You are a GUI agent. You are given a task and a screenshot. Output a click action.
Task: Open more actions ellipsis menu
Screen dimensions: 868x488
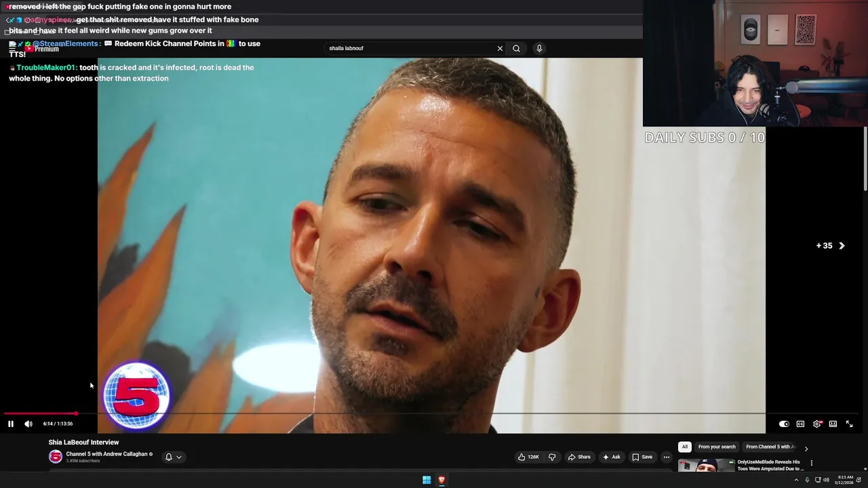click(x=667, y=457)
